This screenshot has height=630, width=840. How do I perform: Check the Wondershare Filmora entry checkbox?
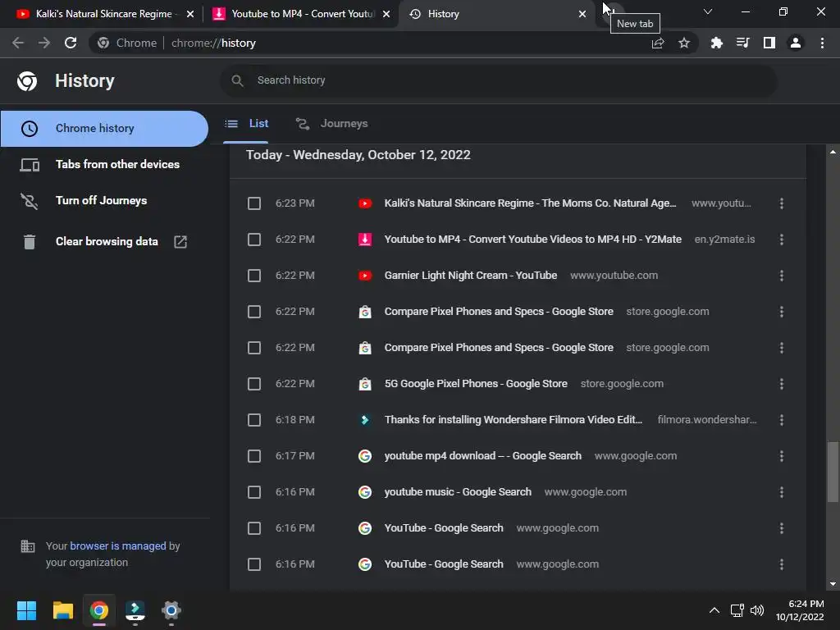click(x=254, y=420)
